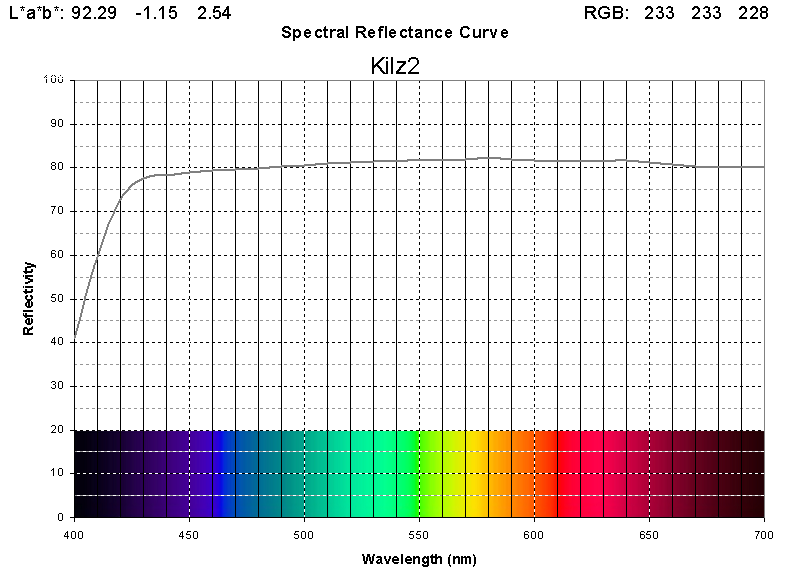Click the 40 reflectivity tick label
The image size is (790, 588).
[x=56, y=342]
